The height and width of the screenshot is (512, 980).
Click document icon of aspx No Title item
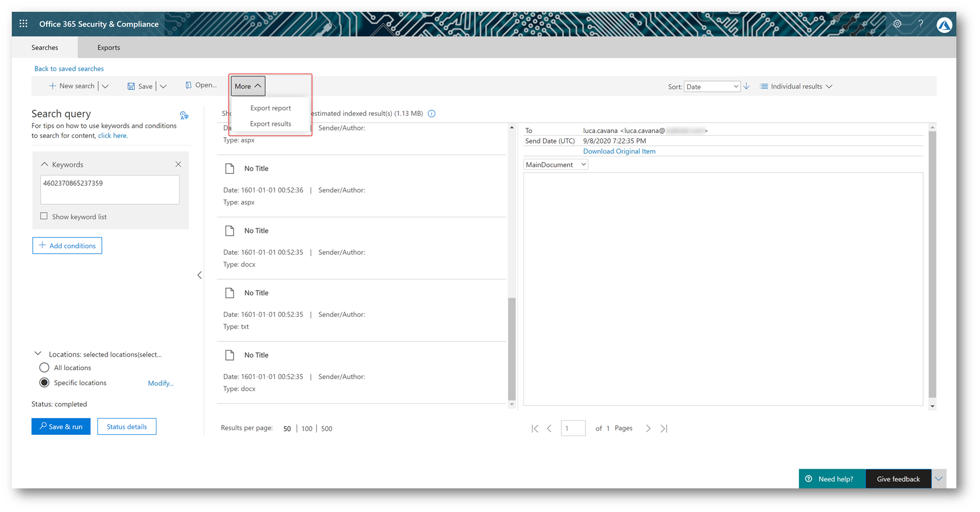point(230,168)
